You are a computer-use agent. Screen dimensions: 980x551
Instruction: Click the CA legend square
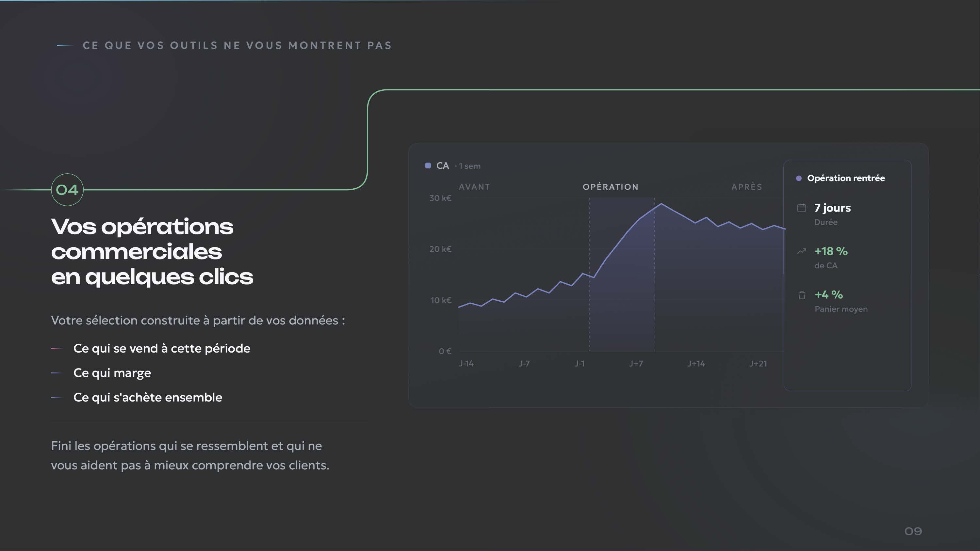click(x=428, y=165)
